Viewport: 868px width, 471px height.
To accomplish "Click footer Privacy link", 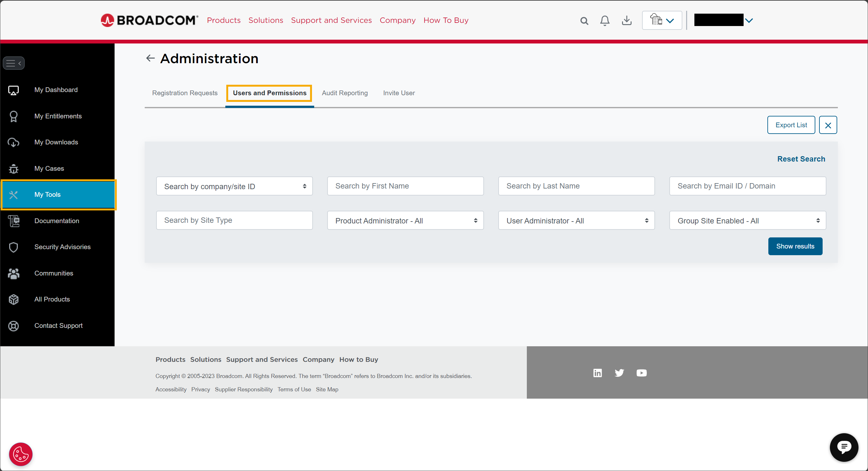I will [x=201, y=389].
